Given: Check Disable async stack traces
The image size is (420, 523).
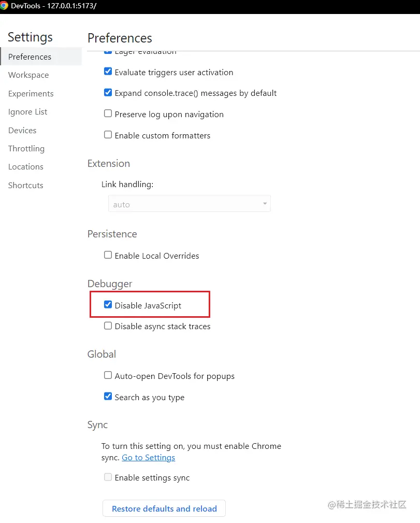Looking at the screenshot, I should 108,326.
